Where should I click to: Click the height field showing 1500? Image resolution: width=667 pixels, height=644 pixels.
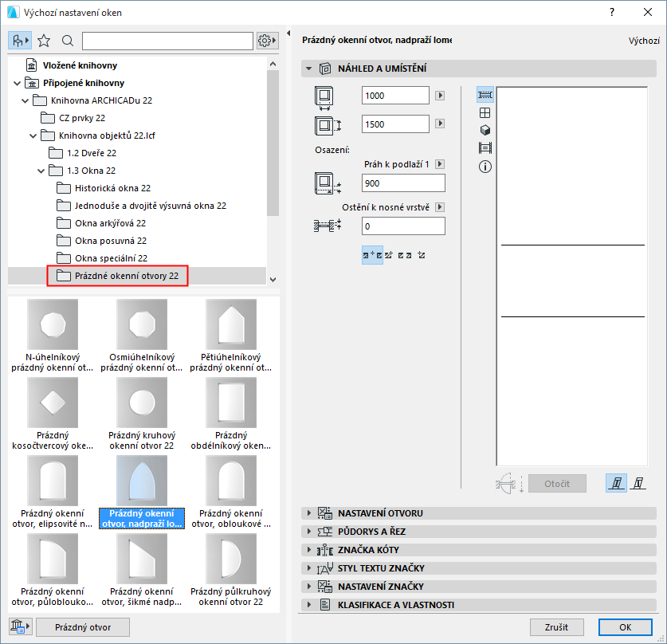pyautogui.click(x=395, y=124)
